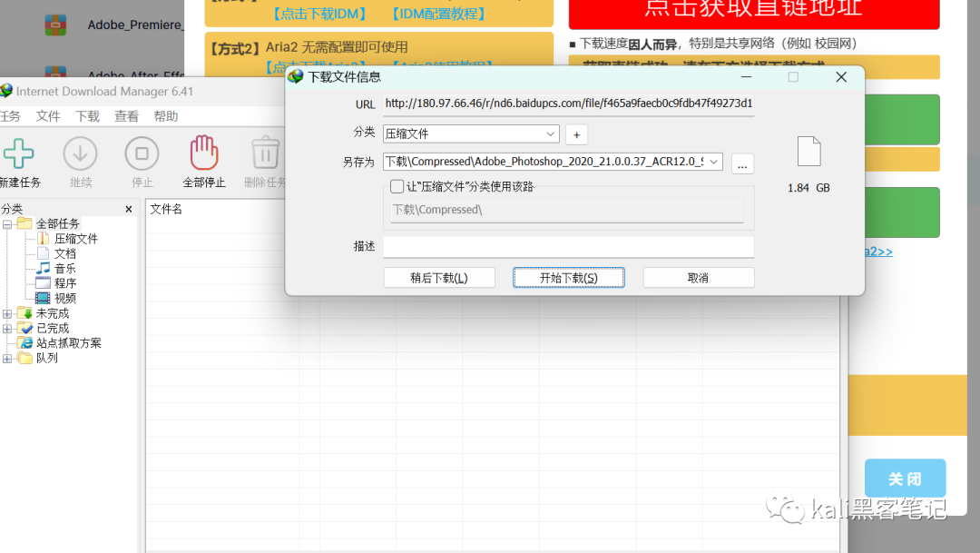Click the plus button to add a category
This screenshot has height=553, width=980.
coord(576,134)
